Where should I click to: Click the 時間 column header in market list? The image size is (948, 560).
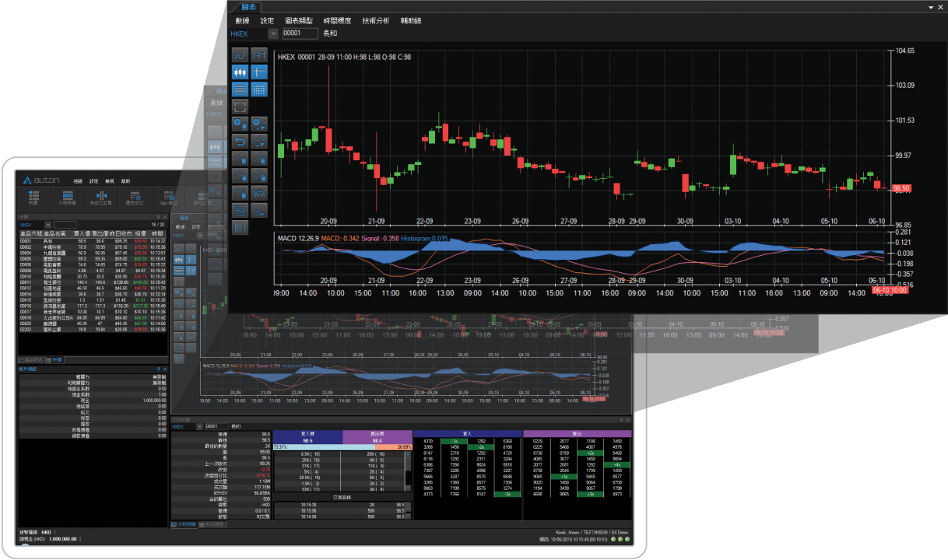tap(158, 233)
